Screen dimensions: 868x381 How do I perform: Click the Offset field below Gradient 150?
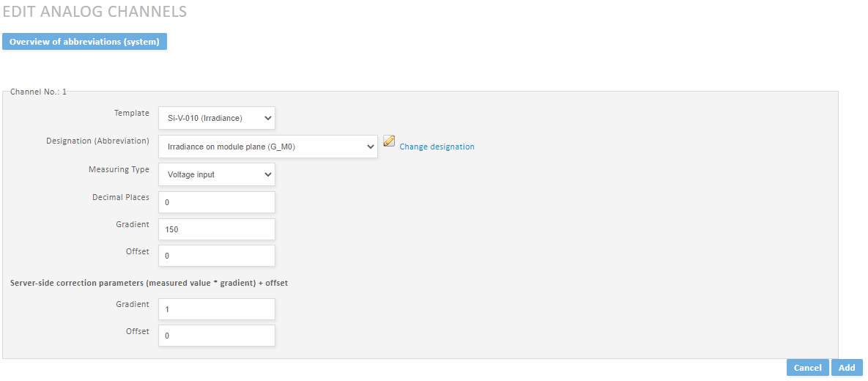(216, 256)
